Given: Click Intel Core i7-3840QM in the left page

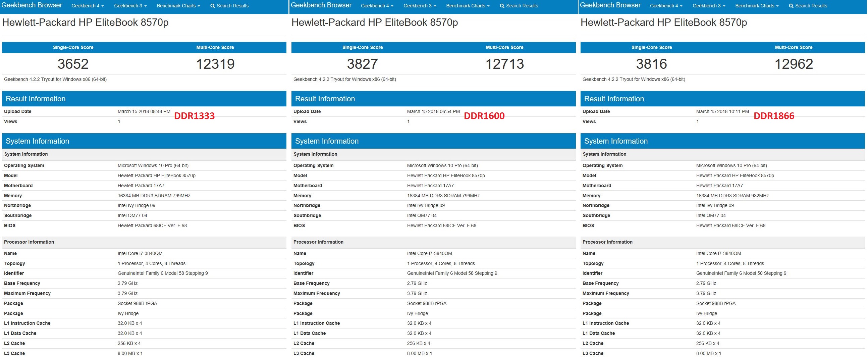Looking at the screenshot, I should 140,254.
